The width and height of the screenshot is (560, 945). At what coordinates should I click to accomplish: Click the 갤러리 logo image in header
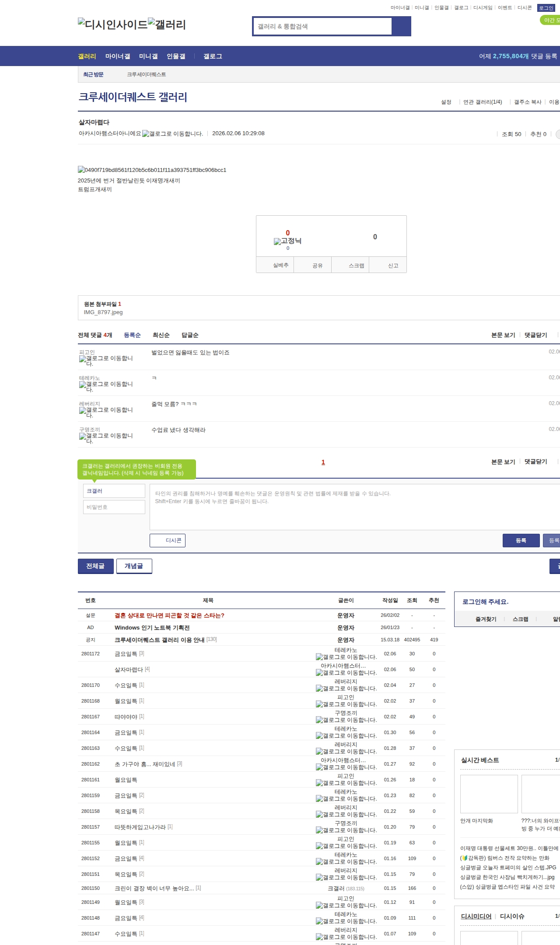click(167, 24)
